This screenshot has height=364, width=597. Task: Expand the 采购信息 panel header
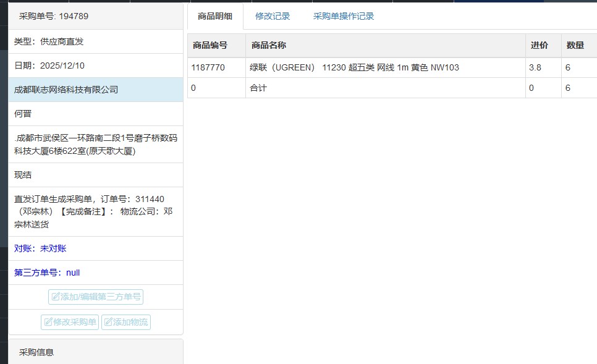(36, 352)
